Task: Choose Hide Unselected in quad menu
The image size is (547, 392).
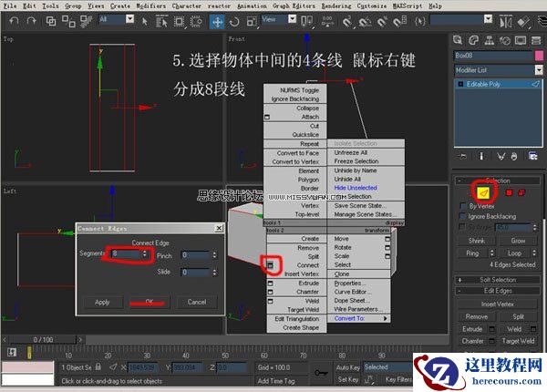Action: coord(356,188)
